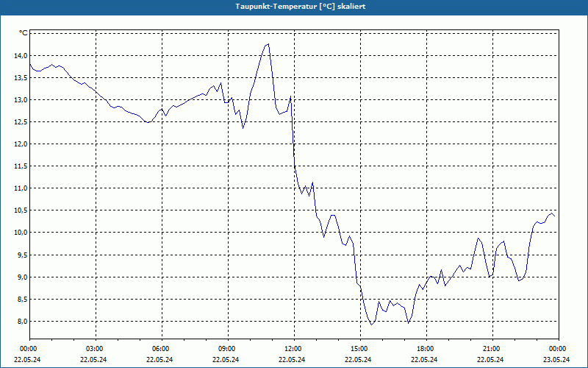Click the 13,0 y-axis value

click(x=21, y=100)
